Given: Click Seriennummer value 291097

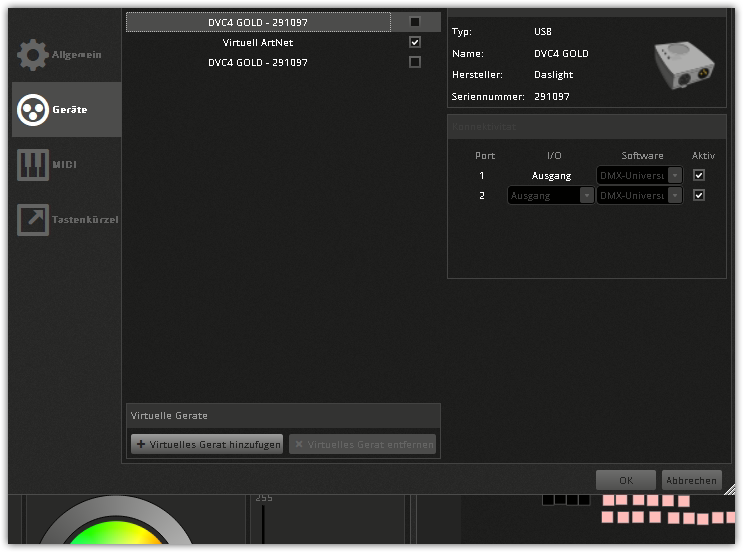Looking at the screenshot, I should [552, 97].
